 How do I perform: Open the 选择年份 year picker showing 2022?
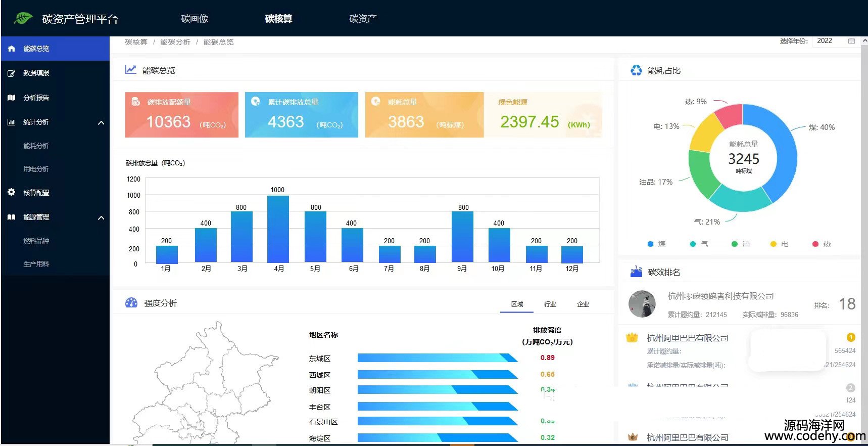pyautogui.click(x=836, y=41)
